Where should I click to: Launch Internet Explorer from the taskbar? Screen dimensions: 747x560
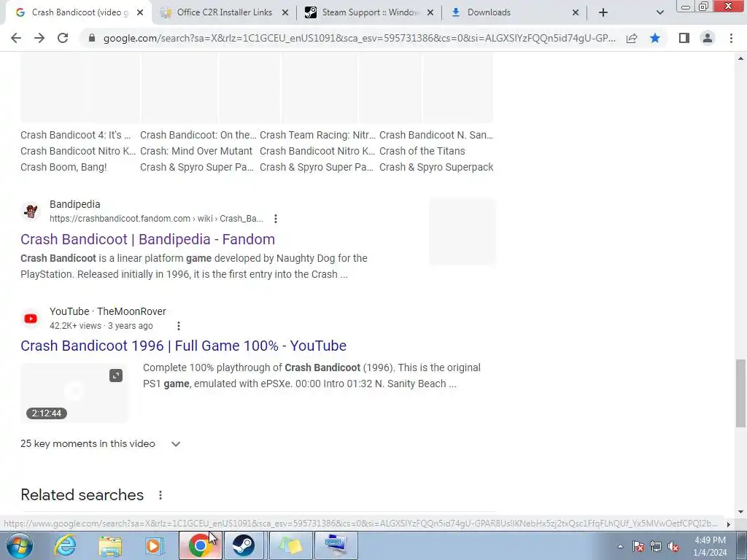[x=65, y=545]
